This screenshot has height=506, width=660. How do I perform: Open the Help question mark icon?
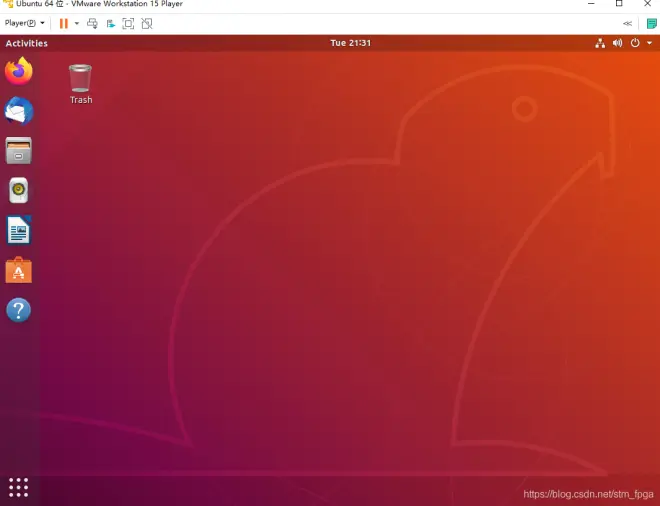click(19, 310)
